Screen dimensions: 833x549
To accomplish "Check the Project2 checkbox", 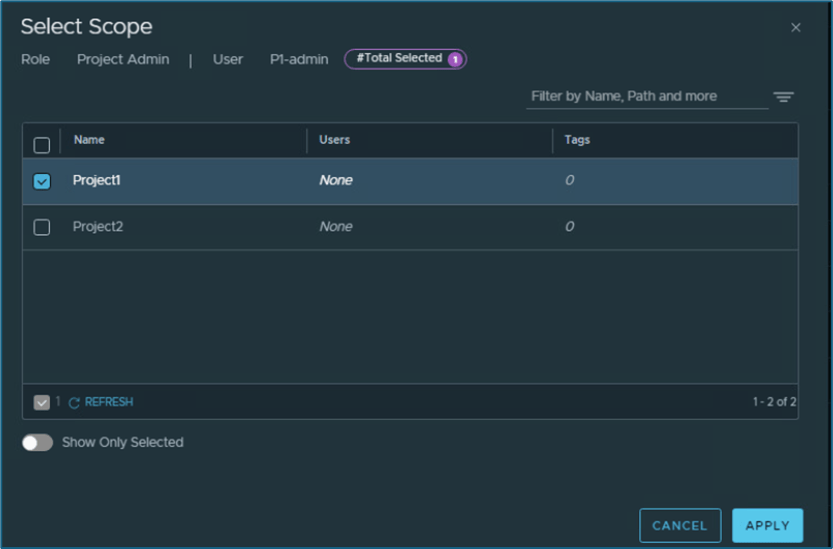I will pos(42,227).
